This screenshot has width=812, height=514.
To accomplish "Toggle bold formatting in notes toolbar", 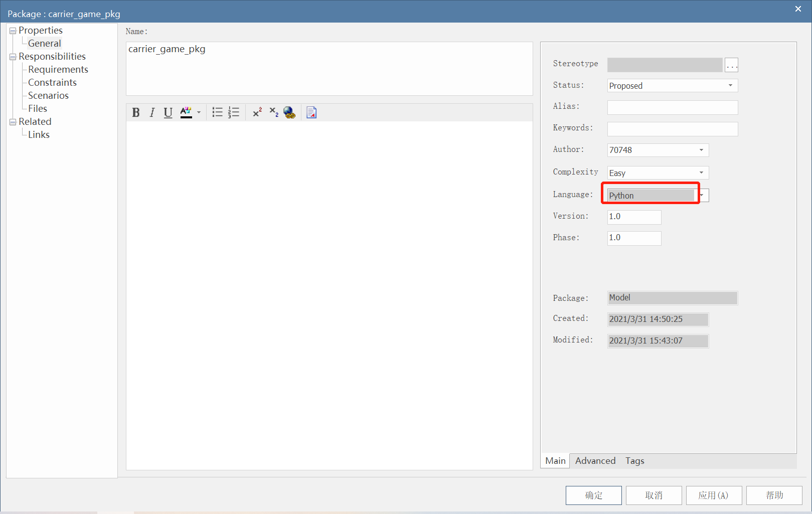I will tap(136, 112).
